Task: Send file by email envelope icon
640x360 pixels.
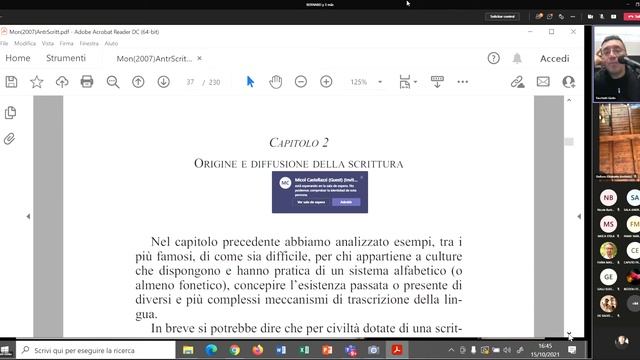Action: click(x=543, y=82)
